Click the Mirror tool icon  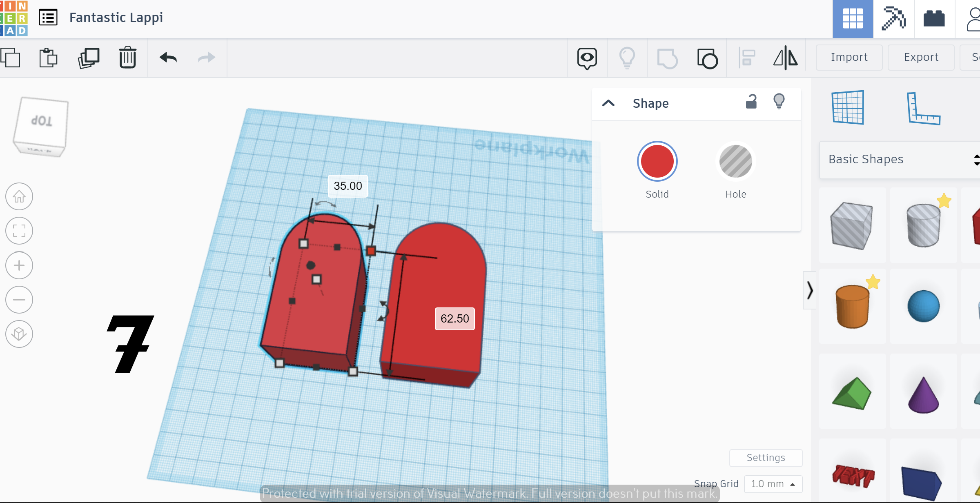coord(785,58)
